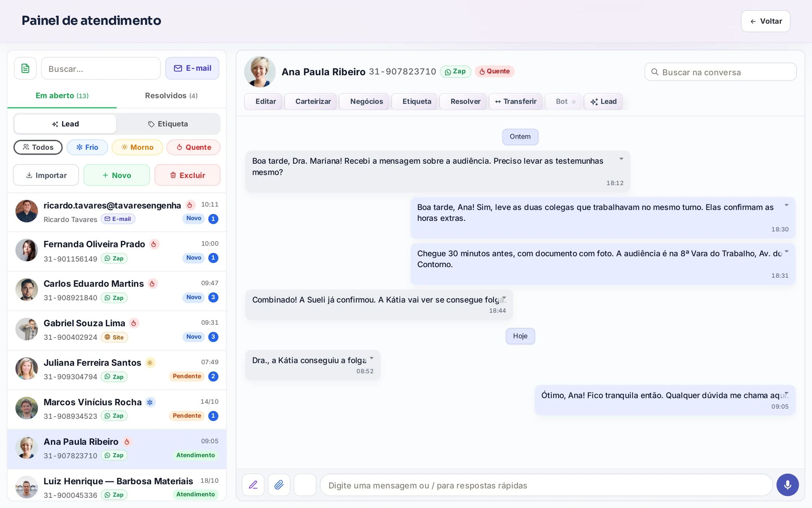Image resolution: width=812 pixels, height=508 pixels.
Task: Click the Zap badge in the chat header
Action: [x=455, y=71]
